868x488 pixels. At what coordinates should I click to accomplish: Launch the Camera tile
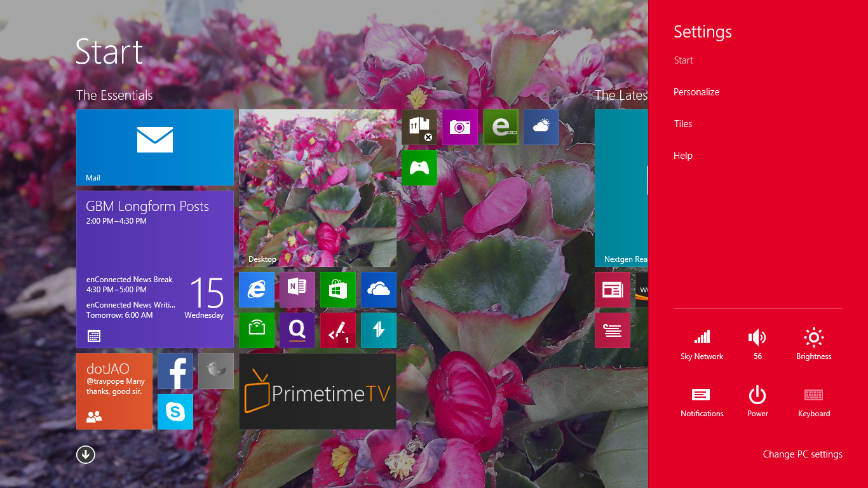460,127
